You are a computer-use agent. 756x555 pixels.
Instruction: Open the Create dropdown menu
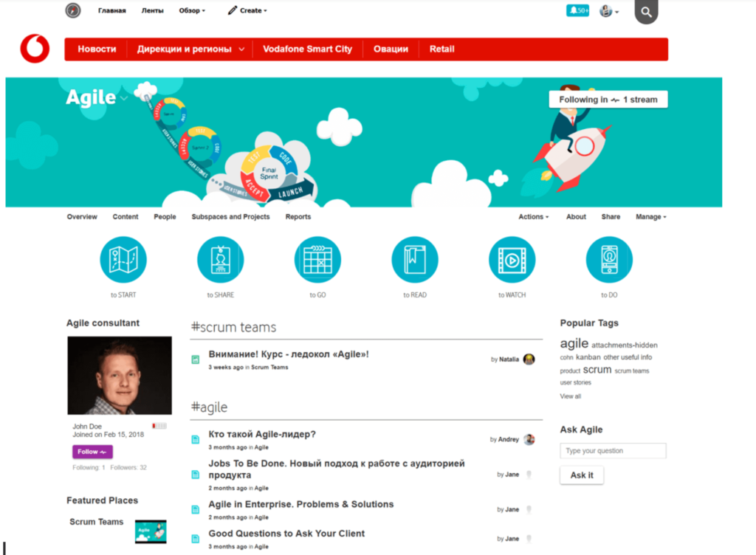[x=247, y=11]
